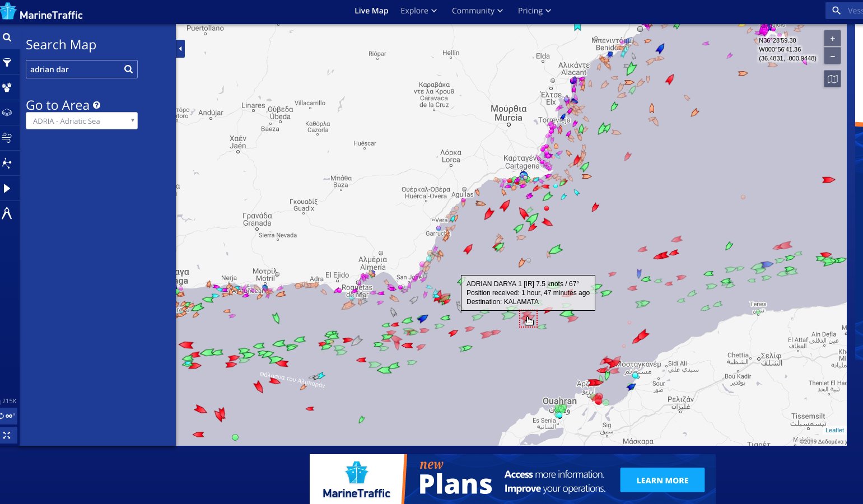The height and width of the screenshot is (504, 863).
Task: Zoom out the map with minus button
Action: 832,56
